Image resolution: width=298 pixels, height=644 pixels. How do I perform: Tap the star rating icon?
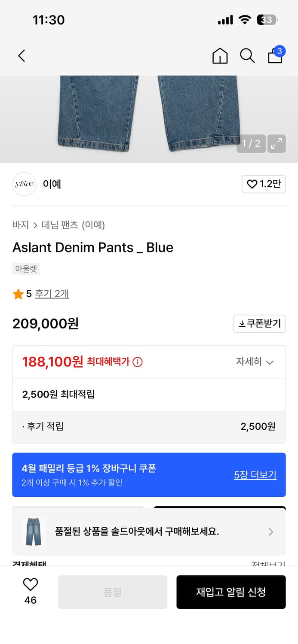click(x=18, y=294)
